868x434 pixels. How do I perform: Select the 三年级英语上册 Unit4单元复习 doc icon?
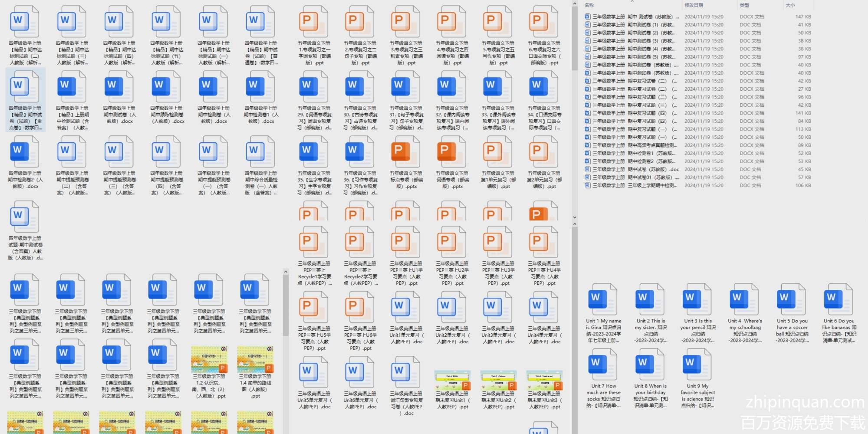[x=544, y=307]
